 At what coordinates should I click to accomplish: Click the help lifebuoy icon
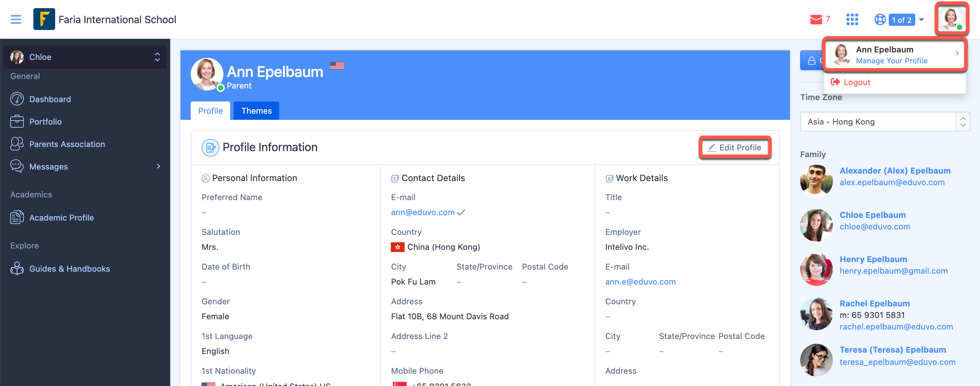[880, 19]
